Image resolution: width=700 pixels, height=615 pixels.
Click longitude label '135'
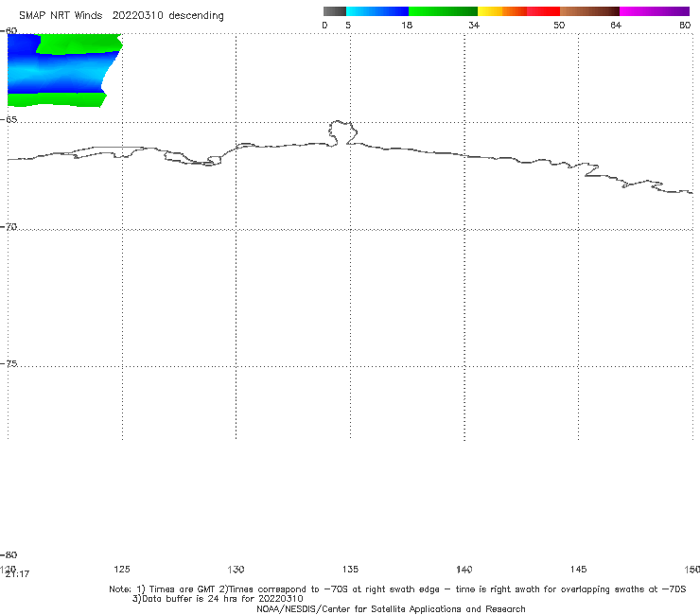point(350,569)
